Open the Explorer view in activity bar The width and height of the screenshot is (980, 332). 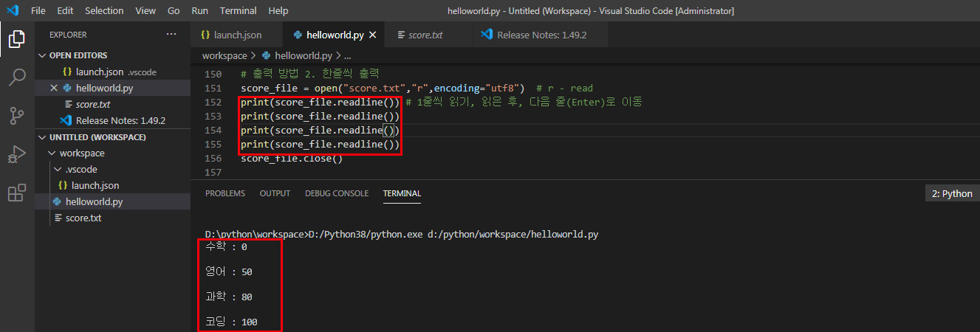pos(16,39)
